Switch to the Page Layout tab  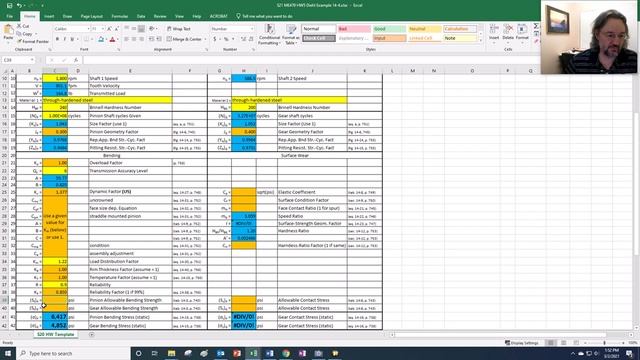click(x=91, y=16)
